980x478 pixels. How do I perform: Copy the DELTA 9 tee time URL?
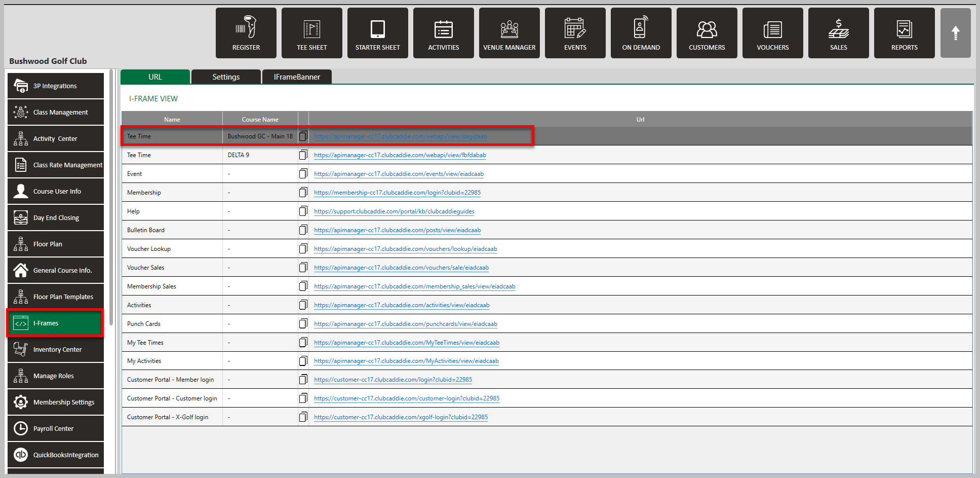[303, 155]
